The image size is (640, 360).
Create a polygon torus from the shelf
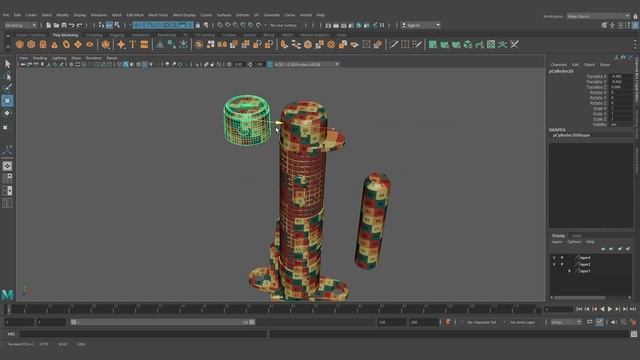tap(66, 44)
